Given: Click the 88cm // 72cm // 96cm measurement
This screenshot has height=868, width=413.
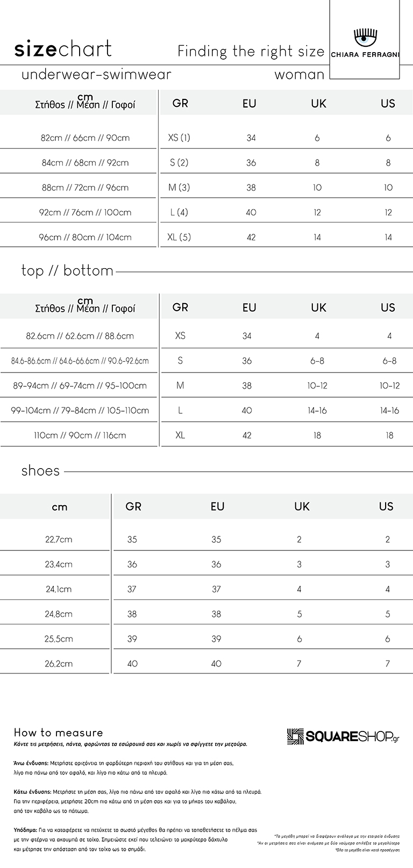Looking at the screenshot, I should (85, 188).
